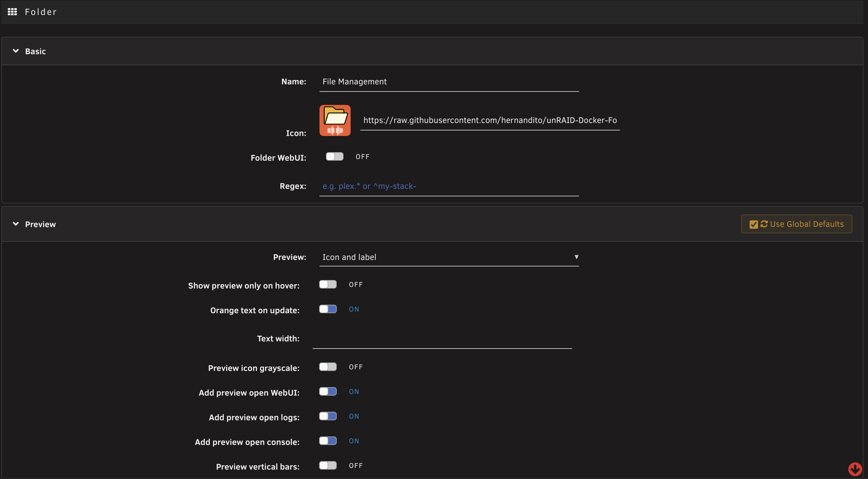Enable Show preview only on hover
The width and height of the screenshot is (868, 479).
click(328, 285)
